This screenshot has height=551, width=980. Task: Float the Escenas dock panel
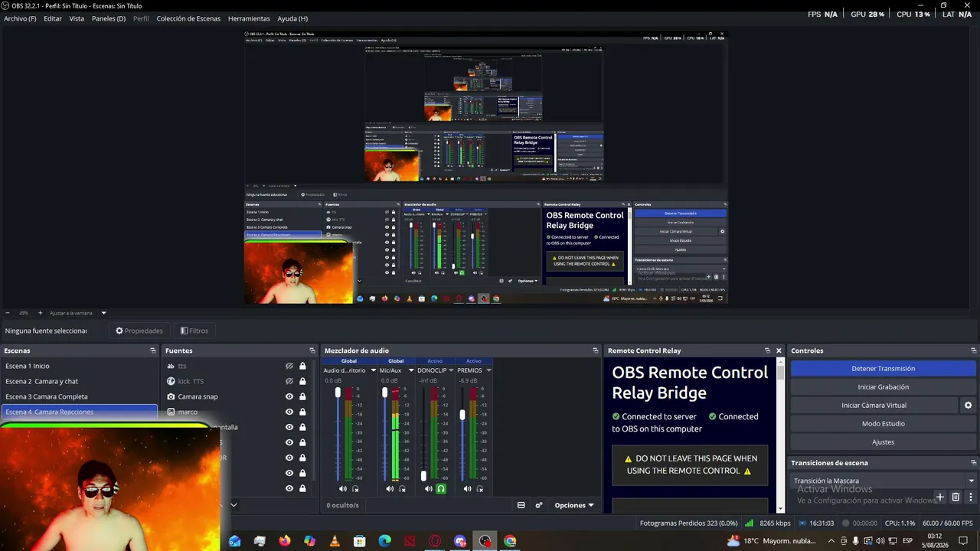[153, 350]
